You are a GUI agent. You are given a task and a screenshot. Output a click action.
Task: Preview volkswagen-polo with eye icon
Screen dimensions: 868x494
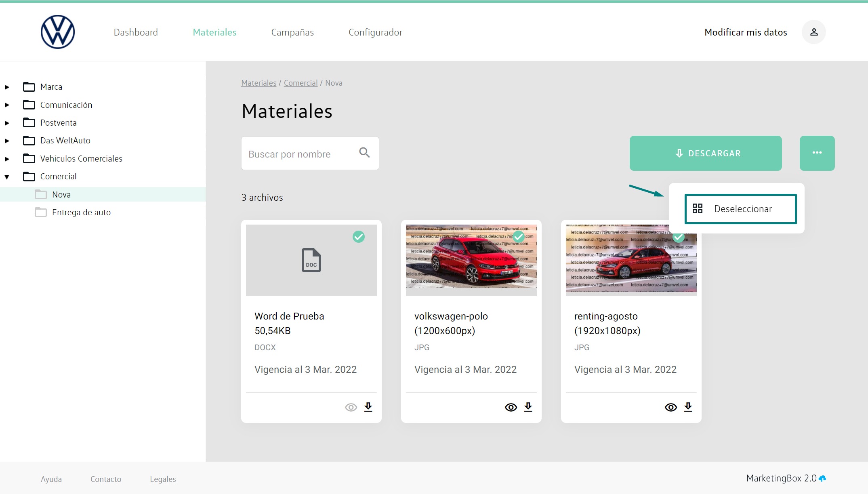click(x=511, y=407)
